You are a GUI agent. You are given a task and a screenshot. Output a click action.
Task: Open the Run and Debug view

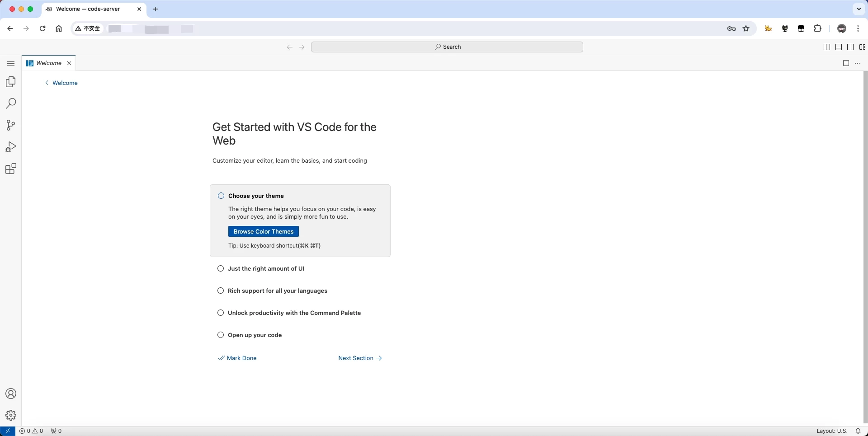click(11, 147)
